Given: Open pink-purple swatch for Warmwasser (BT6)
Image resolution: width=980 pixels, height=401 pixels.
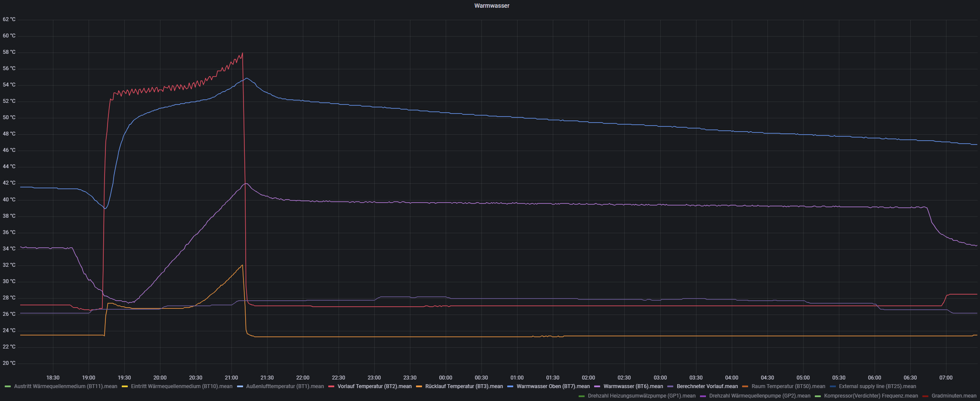Looking at the screenshot, I should pos(597,386).
